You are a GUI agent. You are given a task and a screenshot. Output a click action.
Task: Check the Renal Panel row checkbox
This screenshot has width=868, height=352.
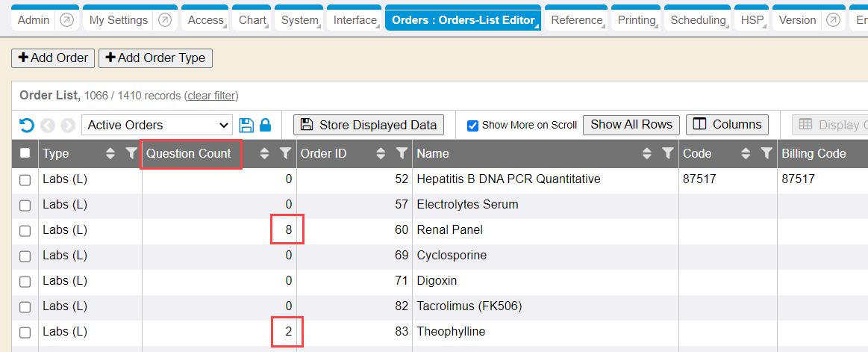click(25, 230)
